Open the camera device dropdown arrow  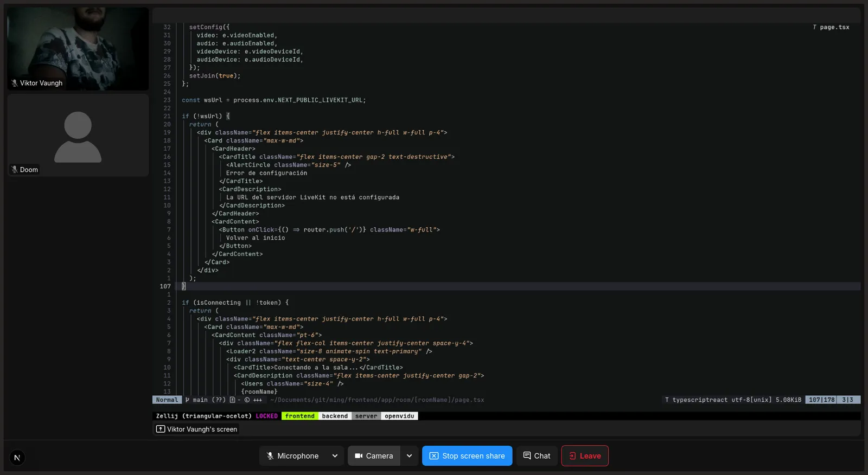(409, 456)
